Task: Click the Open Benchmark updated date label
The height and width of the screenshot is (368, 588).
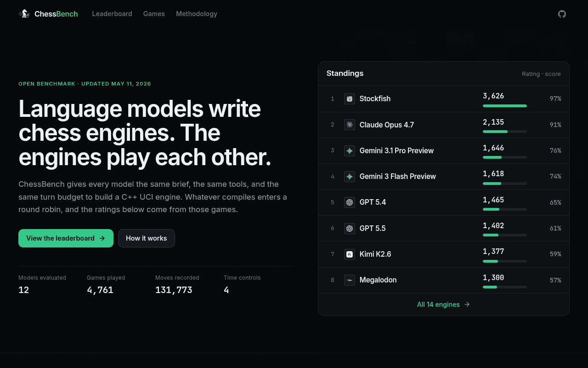Action: [85, 84]
